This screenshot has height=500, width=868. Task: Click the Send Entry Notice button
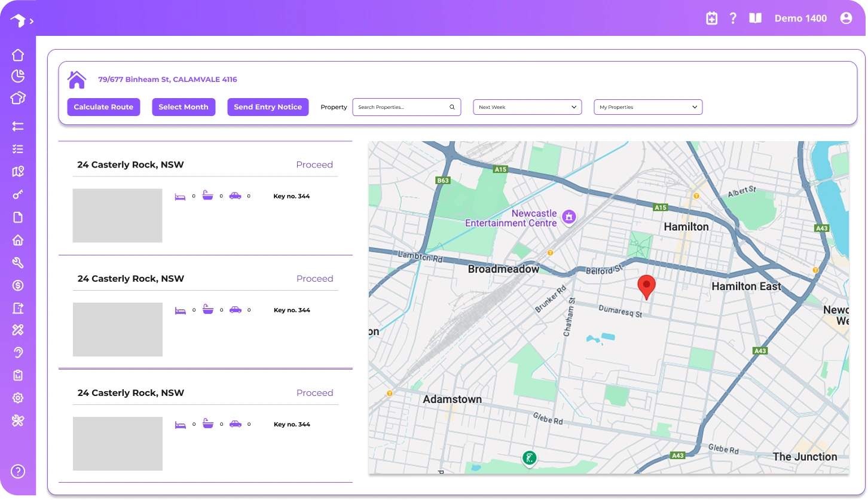coord(268,107)
